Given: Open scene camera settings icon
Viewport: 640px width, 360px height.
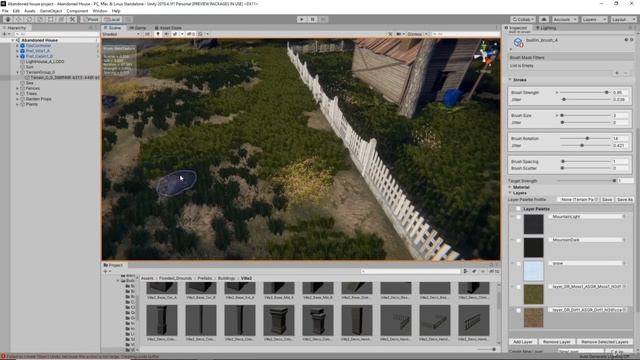Looking at the screenshot, I should tap(399, 34).
